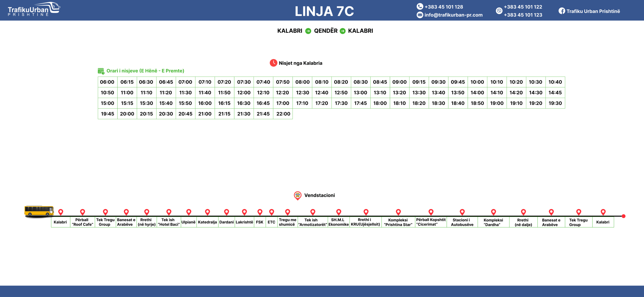The height and width of the screenshot is (297, 644).
Task: Open Trafiku Urban Prishtinë Facebook link
Action: [x=593, y=11]
